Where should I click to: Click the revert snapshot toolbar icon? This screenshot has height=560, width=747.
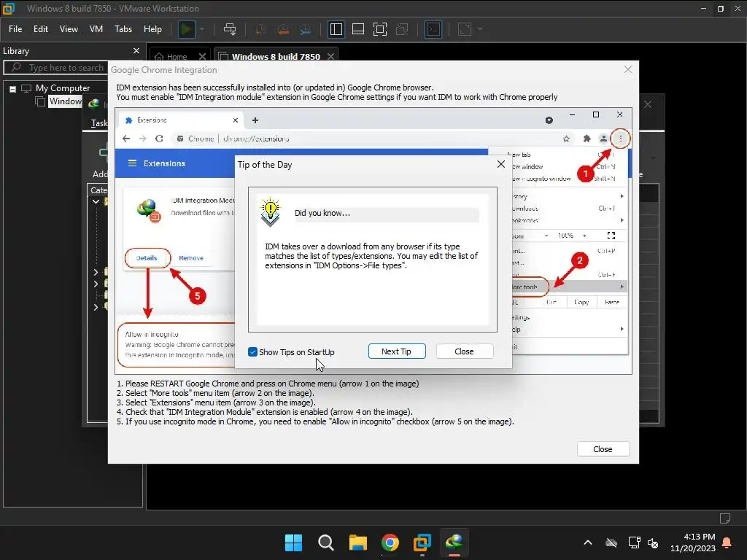click(x=283, y=29)
